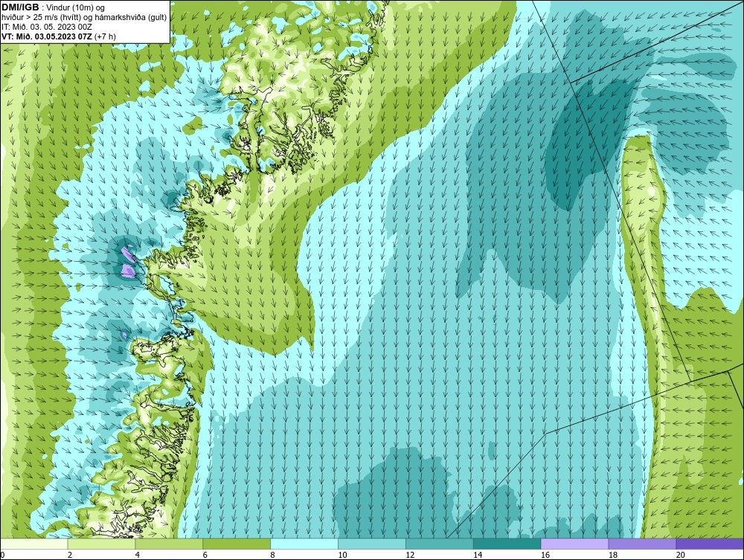The width and height of the screenshot is (744, 560).
Task: Click the legend label '14'
Action: (x=478, y=555)
